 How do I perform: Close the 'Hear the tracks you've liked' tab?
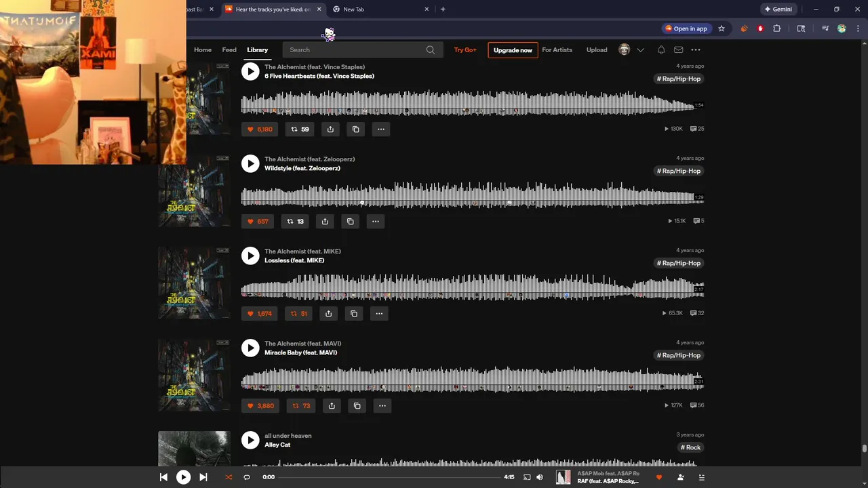tap(319, 9)
